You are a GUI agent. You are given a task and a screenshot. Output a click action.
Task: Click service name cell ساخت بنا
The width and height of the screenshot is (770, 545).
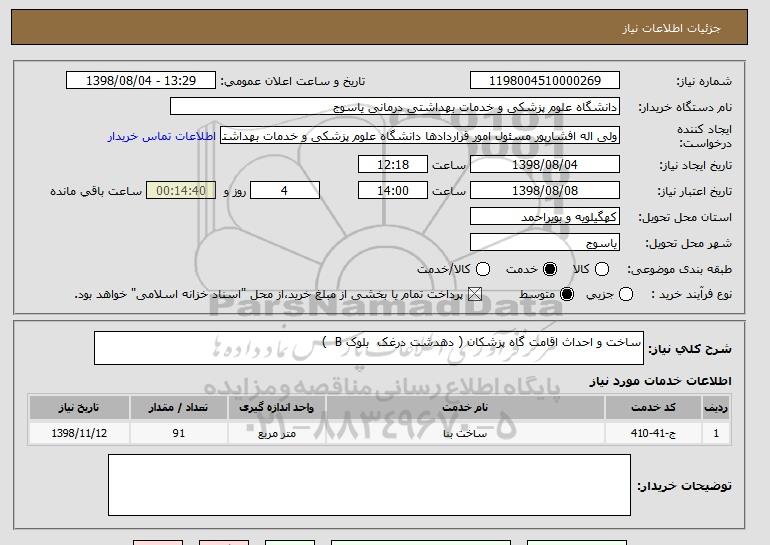click(465, 433)
